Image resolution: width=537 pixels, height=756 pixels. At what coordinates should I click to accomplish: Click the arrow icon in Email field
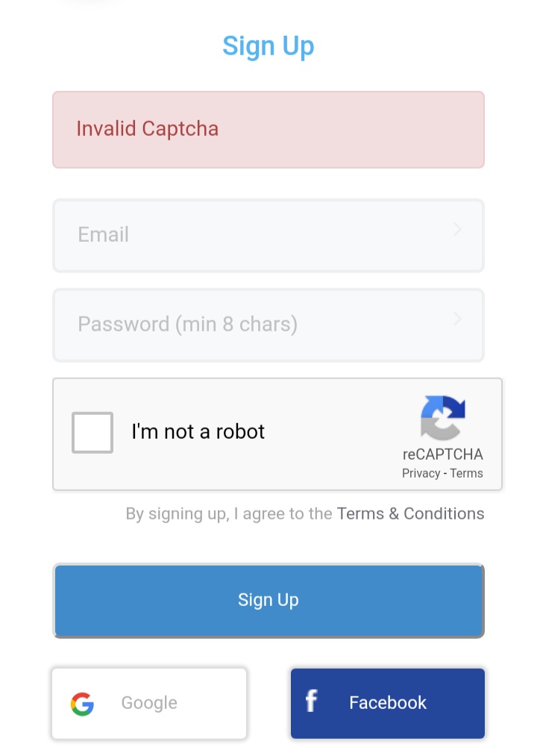click(x=457, y=230)
